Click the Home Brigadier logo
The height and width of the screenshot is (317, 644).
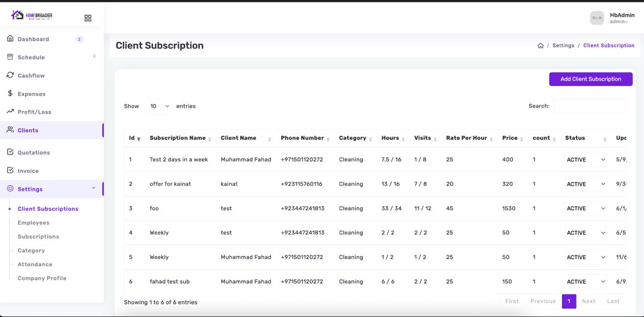[31, 16]
